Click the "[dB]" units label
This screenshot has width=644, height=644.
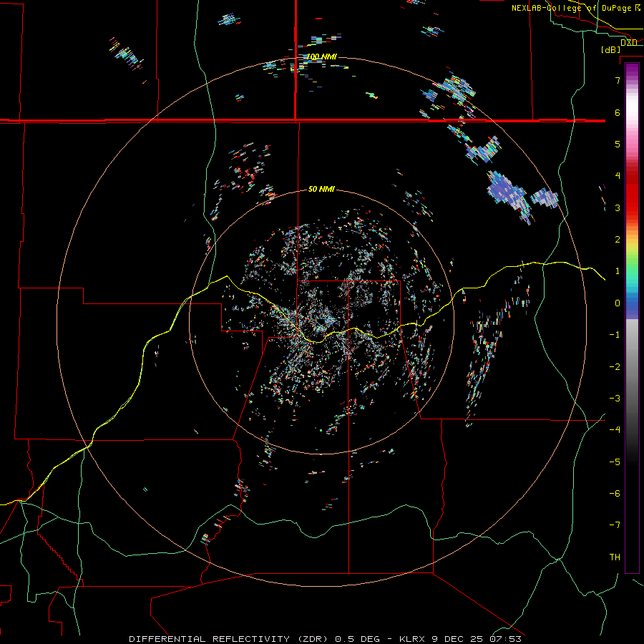click(611, 49)
